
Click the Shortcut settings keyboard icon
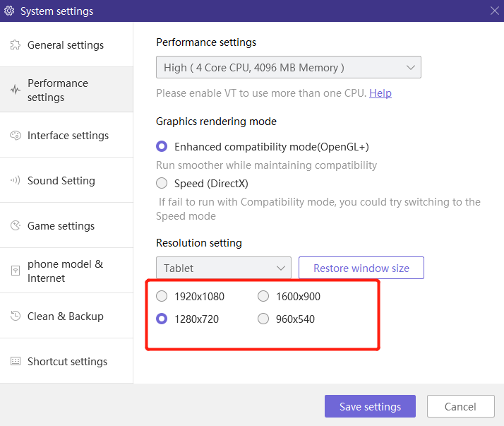point(15,362)
